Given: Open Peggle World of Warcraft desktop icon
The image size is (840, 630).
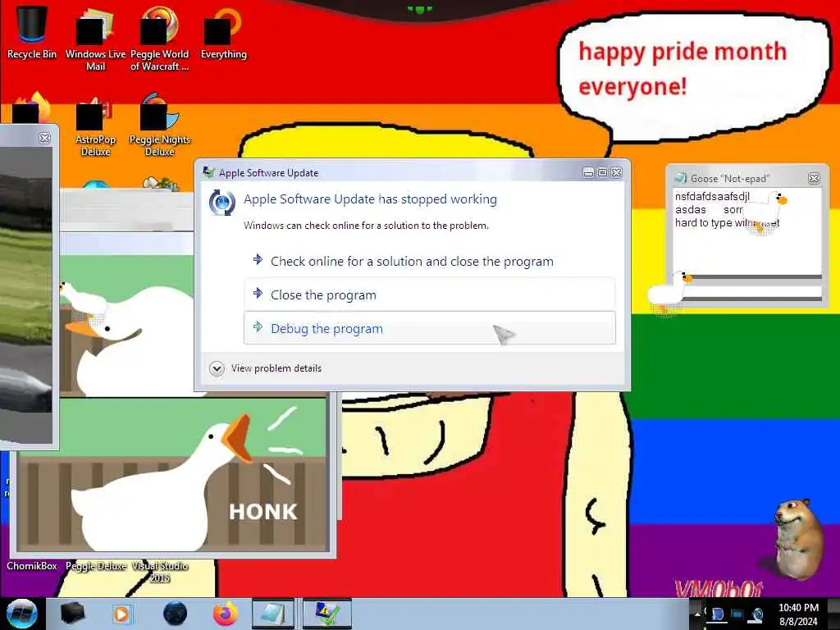Looking at the screenshot, I should (x=159, y=39).
